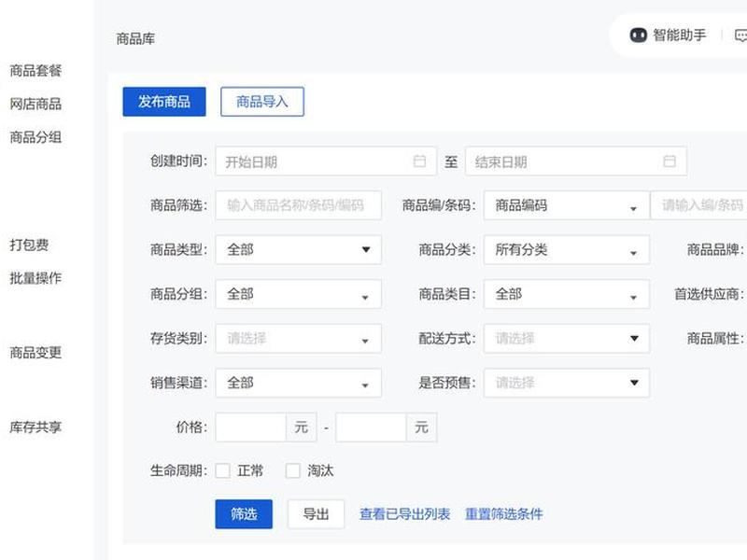Open the 是否预售 dropdown
This screenshot has width=747, height=560.
tap(567, 383)
